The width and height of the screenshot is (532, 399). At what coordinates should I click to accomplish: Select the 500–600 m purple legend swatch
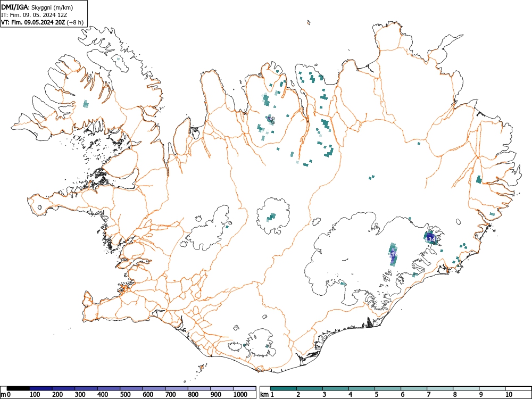pos(131,388)
